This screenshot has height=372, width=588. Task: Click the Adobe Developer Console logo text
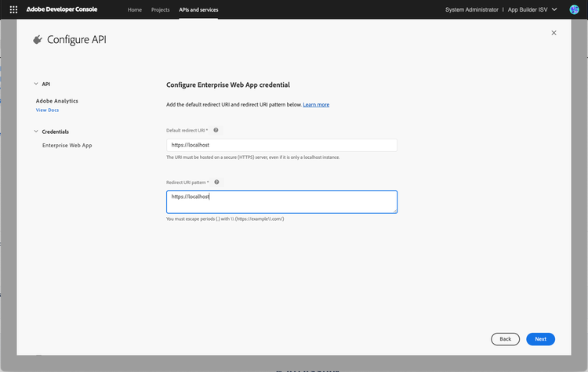[66, 9]
